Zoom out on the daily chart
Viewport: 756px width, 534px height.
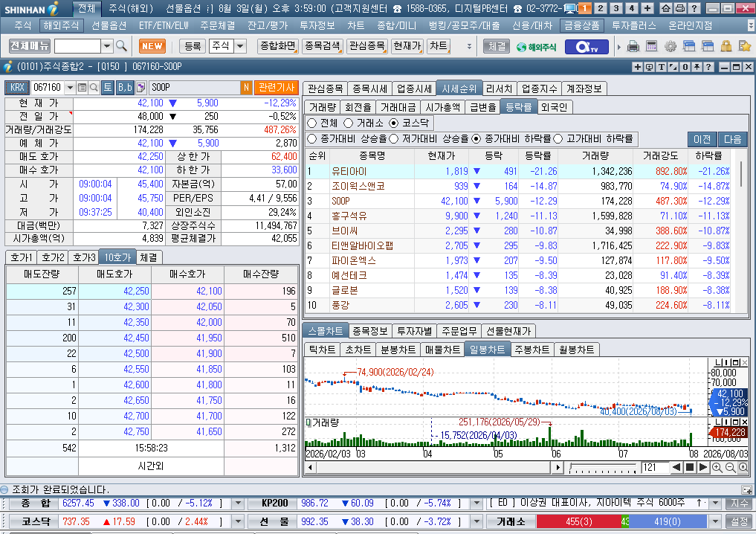point(730,467)
